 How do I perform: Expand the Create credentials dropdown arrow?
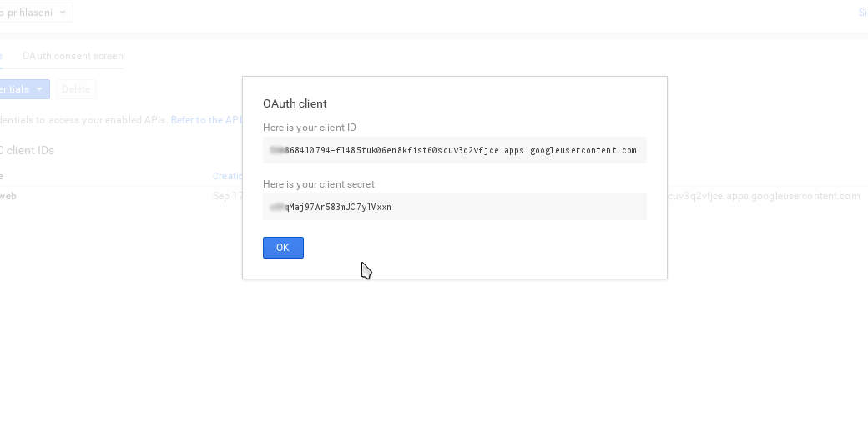[x=38, y=89]
